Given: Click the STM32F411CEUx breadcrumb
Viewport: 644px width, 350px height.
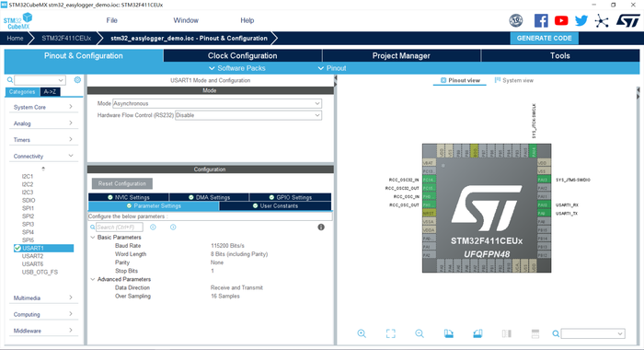Looking at the screenshot, I should tap(66, 39).
